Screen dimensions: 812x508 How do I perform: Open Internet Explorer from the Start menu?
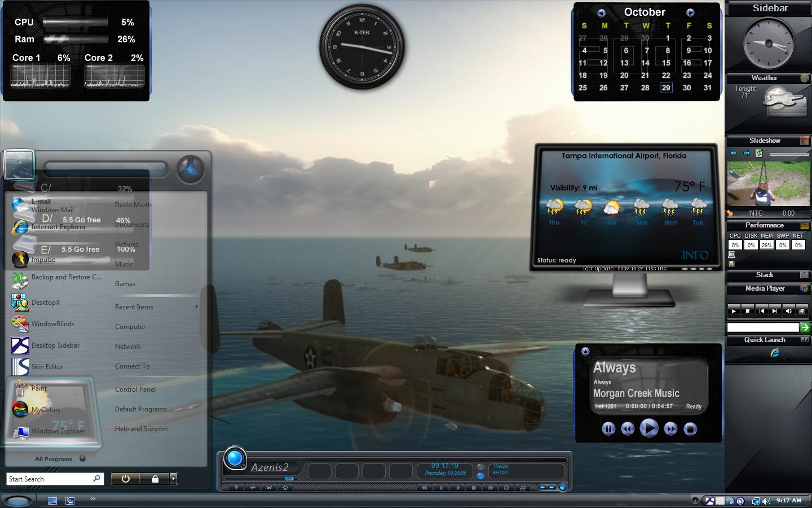pyautogui.click(x=50, y=227)
